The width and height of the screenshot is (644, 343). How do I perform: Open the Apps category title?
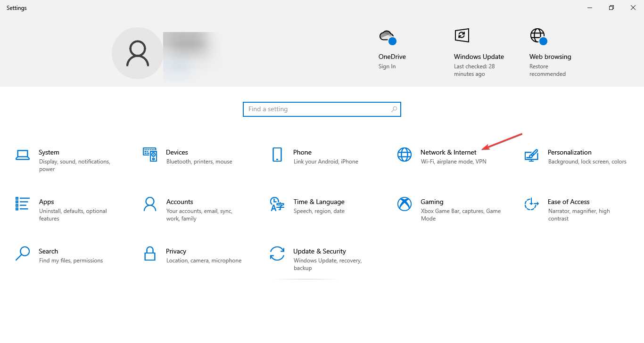[x=47, y=202]
